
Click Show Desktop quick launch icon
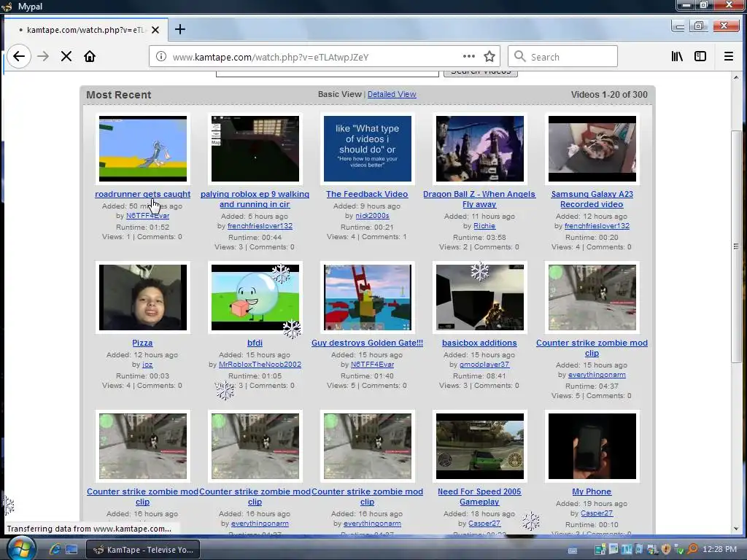[71, 550]
